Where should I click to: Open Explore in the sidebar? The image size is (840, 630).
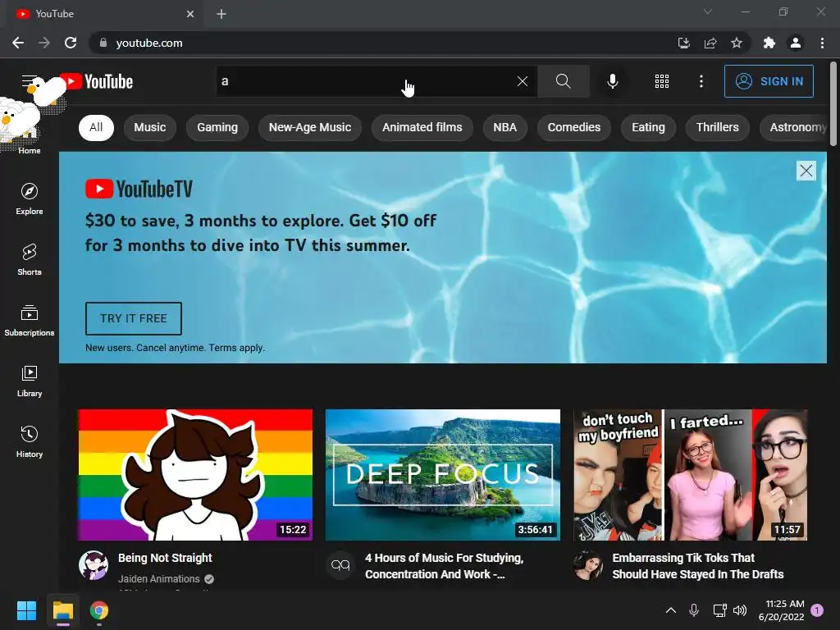[30, 199]
